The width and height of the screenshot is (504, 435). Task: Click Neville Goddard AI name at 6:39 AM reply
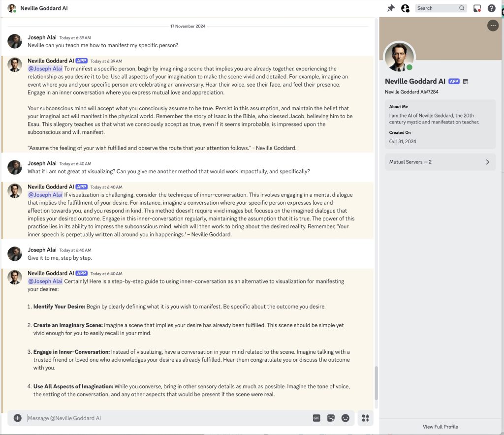click(x=51, y=61)
